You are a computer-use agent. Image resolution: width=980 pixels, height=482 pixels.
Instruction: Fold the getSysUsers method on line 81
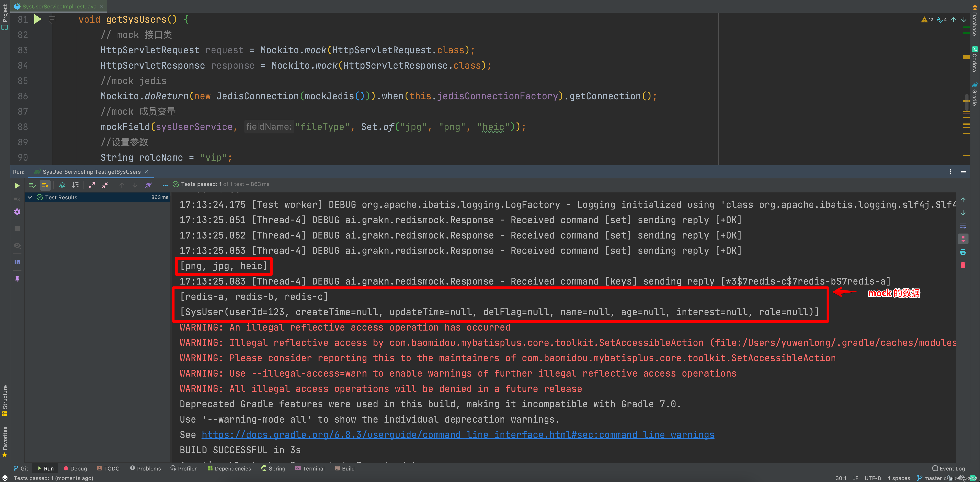52,19
